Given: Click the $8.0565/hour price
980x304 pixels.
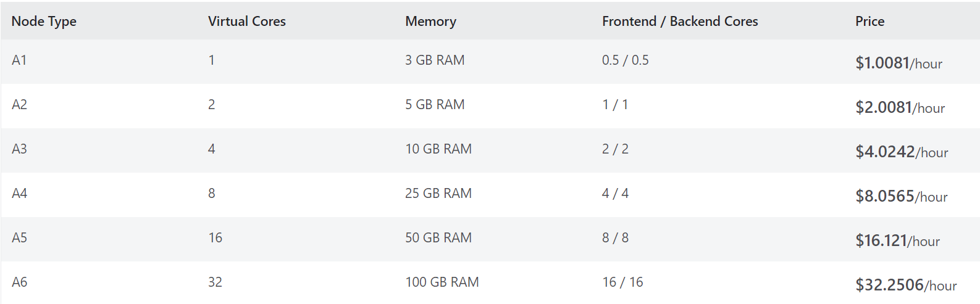Looking at the screenshot, I should (901, 197).
